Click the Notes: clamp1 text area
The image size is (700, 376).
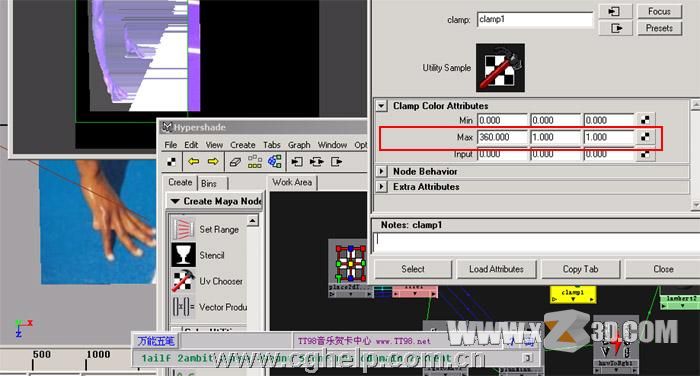tap(536, 242)
